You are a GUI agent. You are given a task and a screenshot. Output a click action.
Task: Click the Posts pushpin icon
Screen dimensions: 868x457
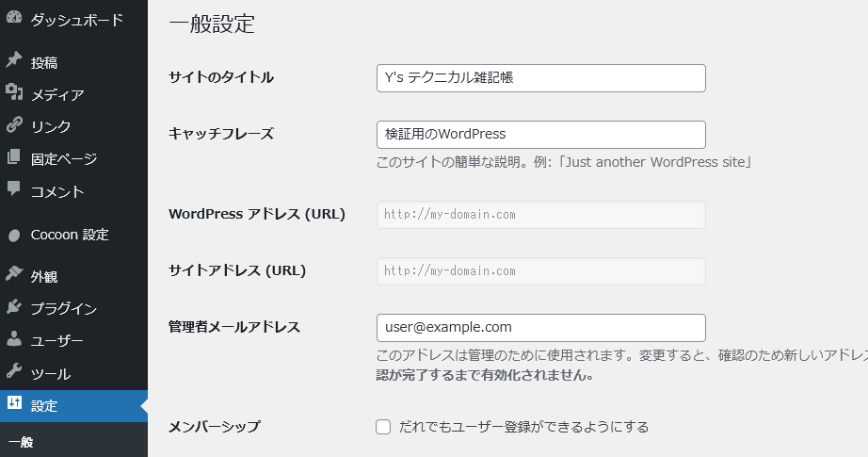[14, 62]
